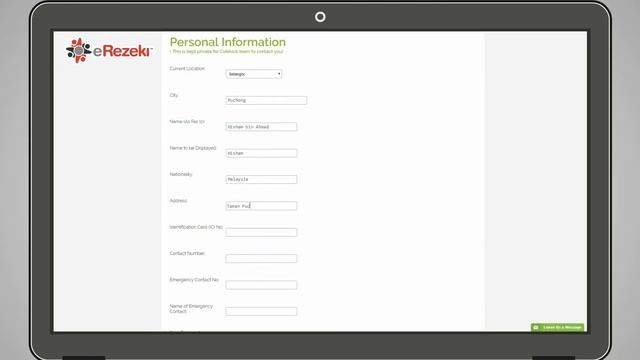Click the Name (As Per IC) field
This screenshot has width=640, height=360.
261,127
